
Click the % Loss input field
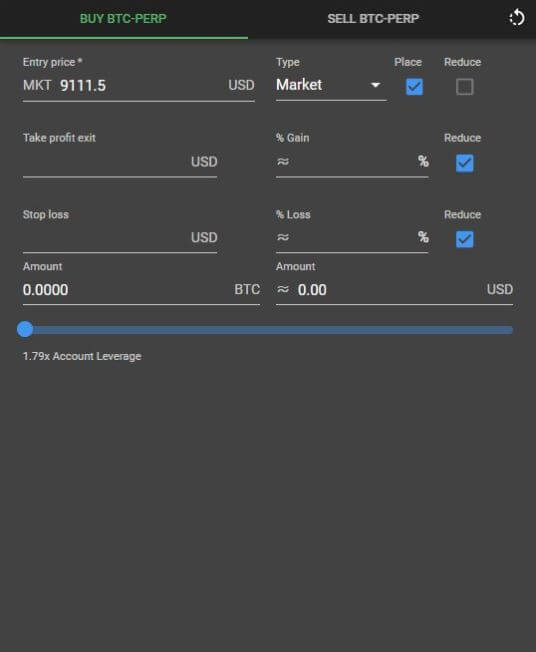tap(352, 238)
